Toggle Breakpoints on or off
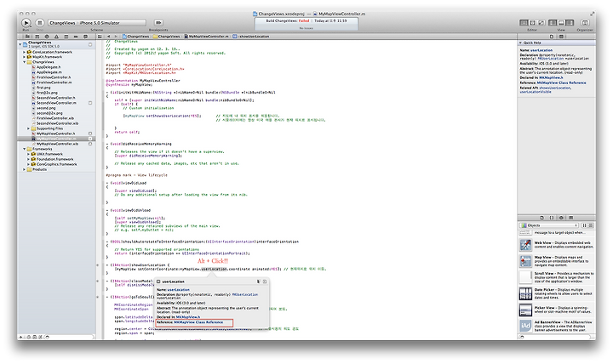This screenshot has height=364, width=613. click(158, 23)
